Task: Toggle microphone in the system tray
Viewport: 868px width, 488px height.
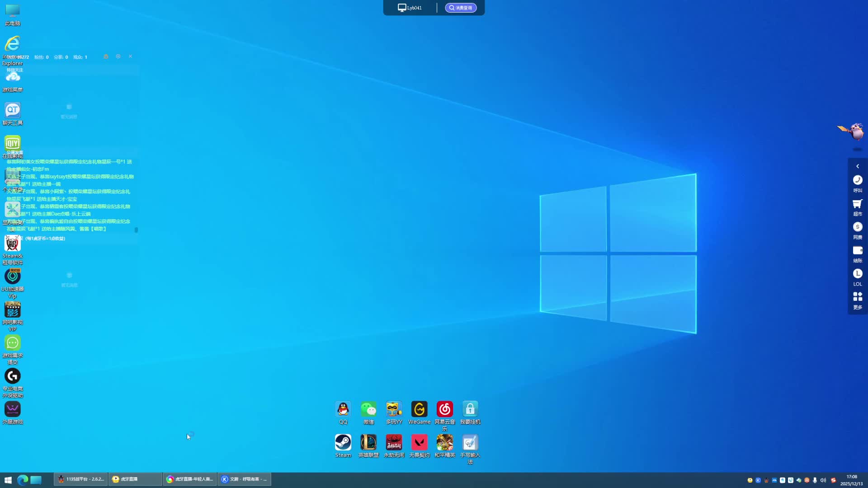Action: click(x=815, y=480)
